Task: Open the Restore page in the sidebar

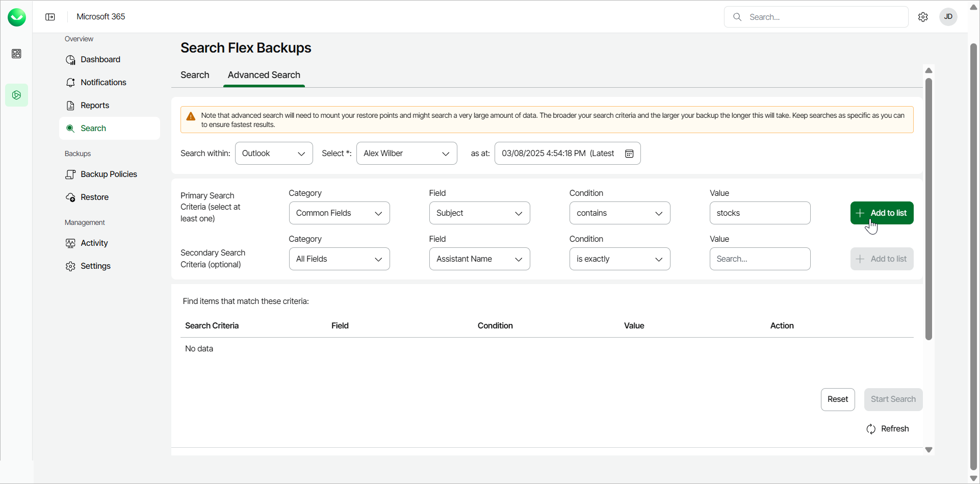Action: point(94,197)
